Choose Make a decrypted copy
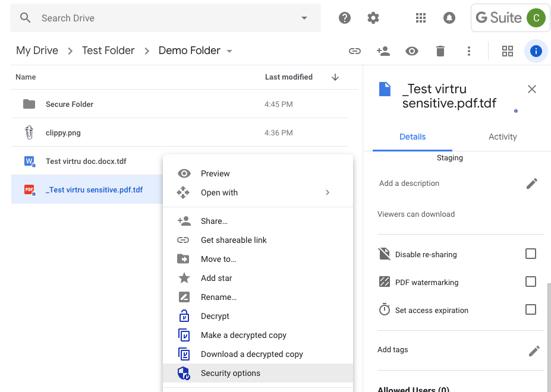Screen dimensions: 551x392 point(258,335)
